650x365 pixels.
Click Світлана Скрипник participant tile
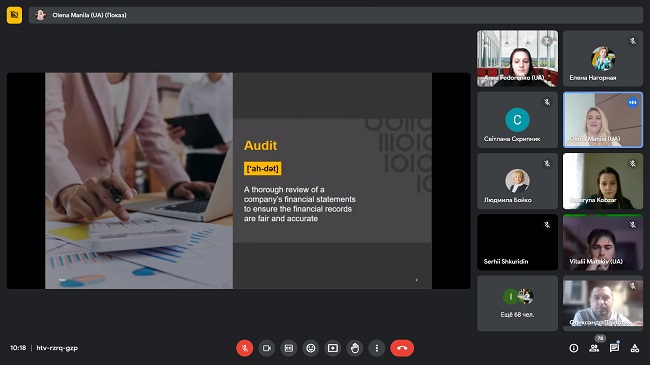click(517, 120)
